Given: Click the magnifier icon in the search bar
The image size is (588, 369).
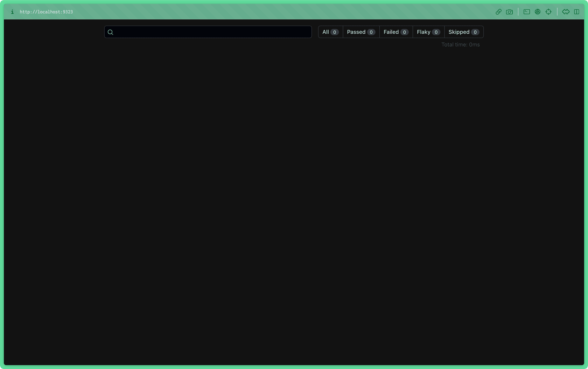Looking at the screenshot, I should point(110,32).
